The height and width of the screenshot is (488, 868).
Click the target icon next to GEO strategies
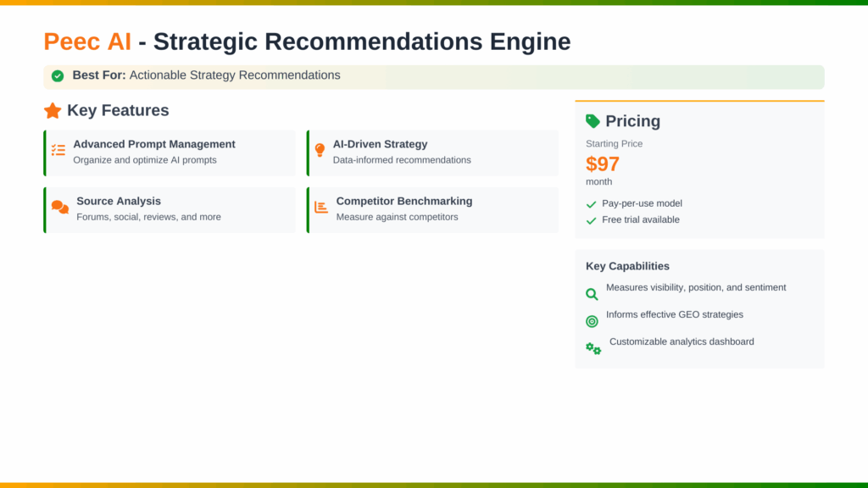tap(592, 321)
